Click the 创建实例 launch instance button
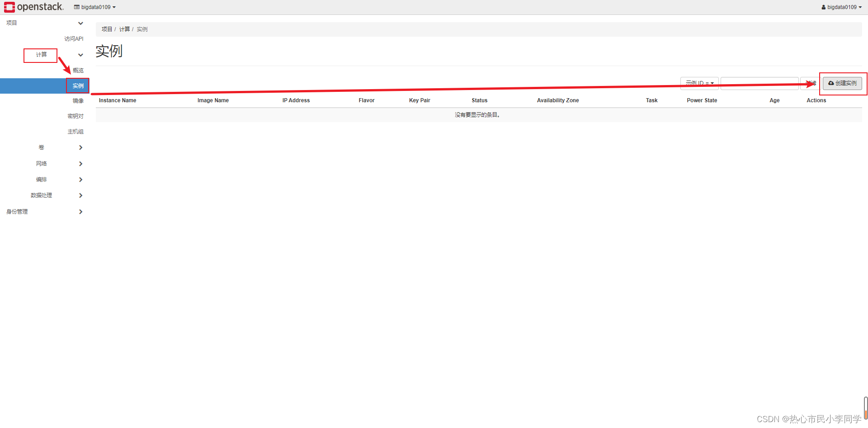 coord(842,83)
